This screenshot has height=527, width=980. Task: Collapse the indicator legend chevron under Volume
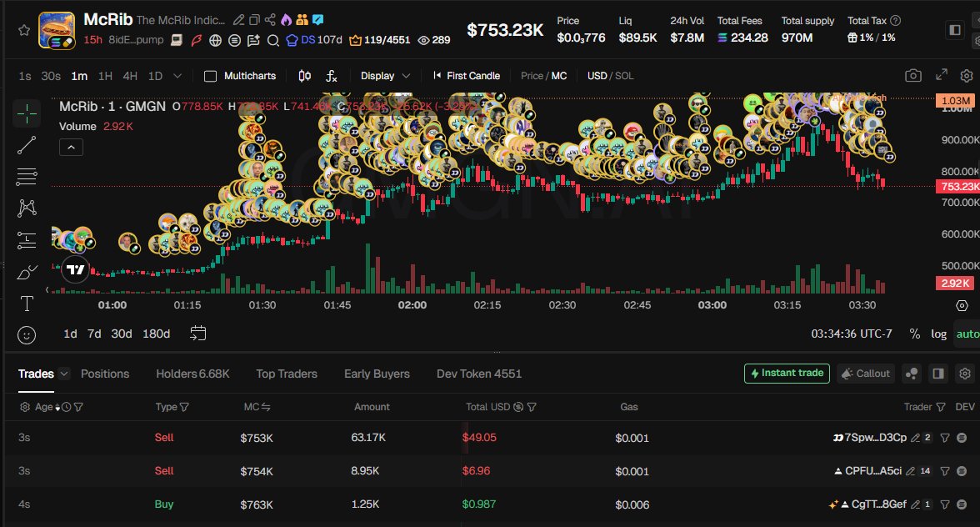[x=72, y=148]
